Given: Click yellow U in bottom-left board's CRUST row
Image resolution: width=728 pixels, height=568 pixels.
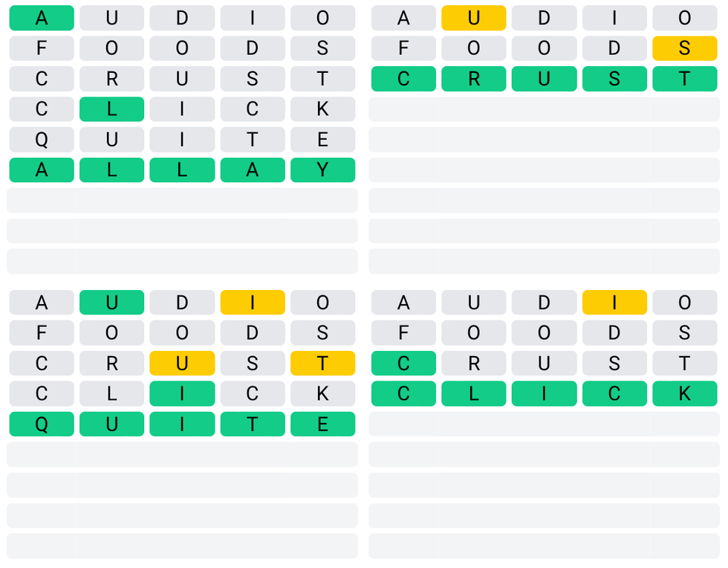Looking at the screenshot, I should [x=182, y=364].
